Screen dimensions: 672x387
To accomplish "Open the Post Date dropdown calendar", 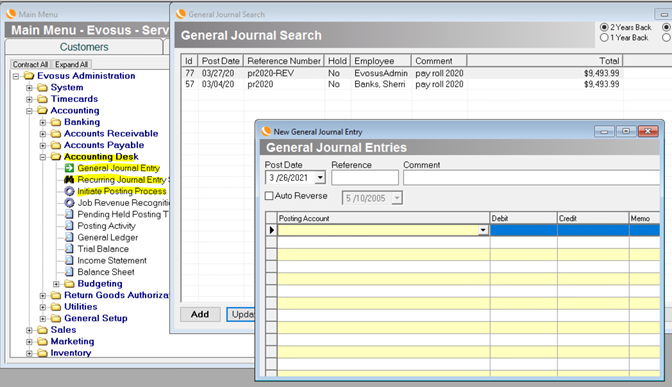I will [320, 177].
